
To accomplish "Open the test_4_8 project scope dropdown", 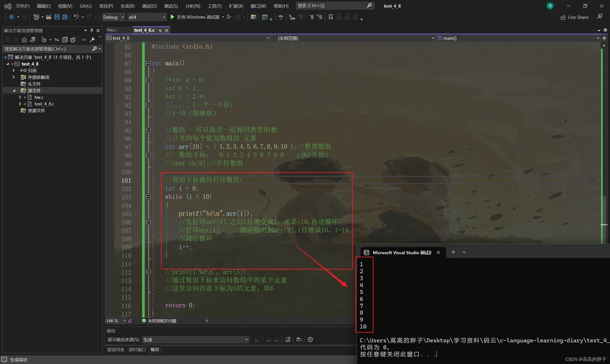I will [188, 38].
